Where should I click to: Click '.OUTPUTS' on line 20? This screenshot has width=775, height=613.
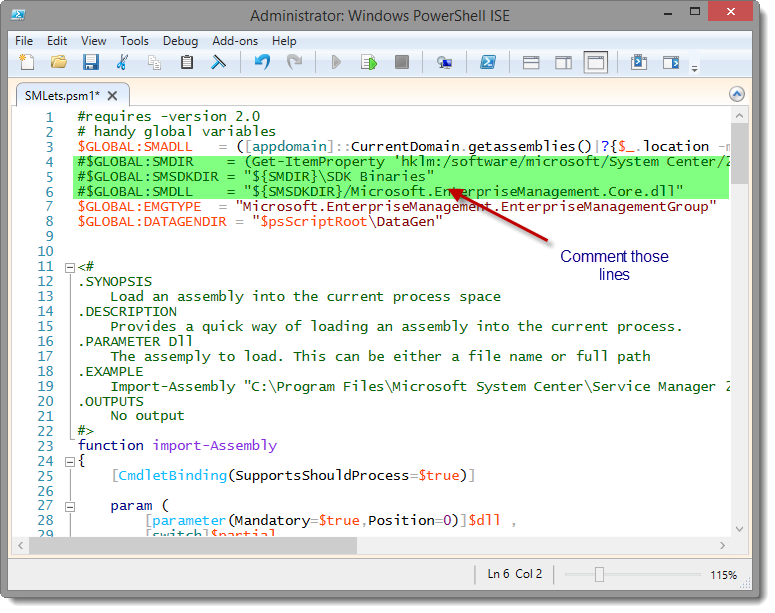(x=110, y=401)
